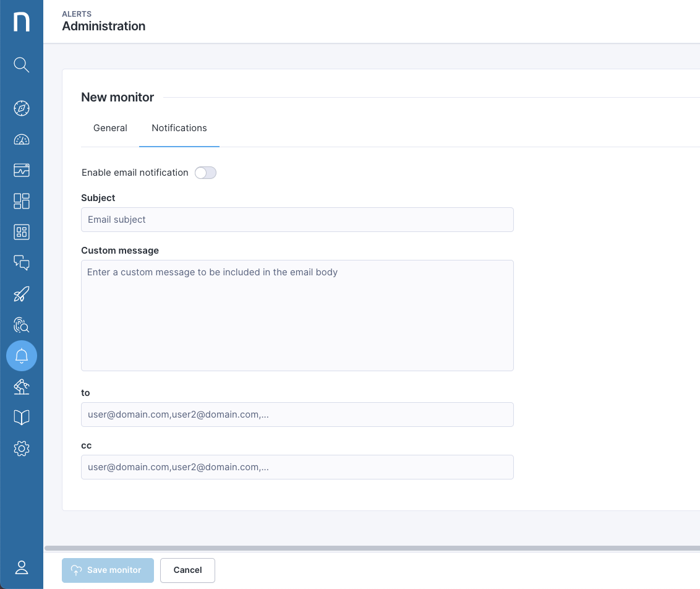700x589 pixels.
Task: Click the Cancel button
Action: pos(187,570)
